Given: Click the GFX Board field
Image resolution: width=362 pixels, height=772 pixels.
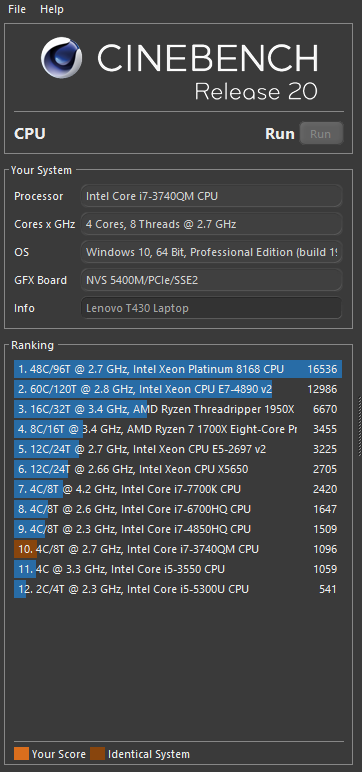Looking at the screenshot, I should [x=211, y=280].
